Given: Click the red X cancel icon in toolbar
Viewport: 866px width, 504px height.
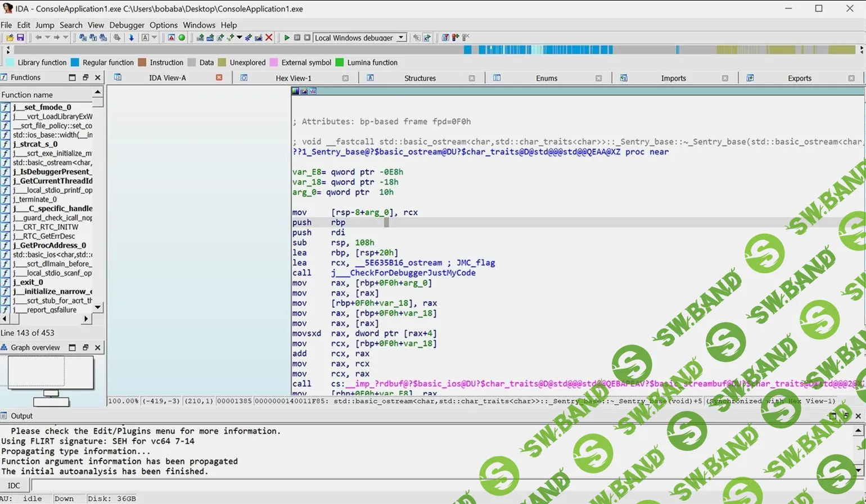Looking at the screenshot, I should coord(269,38).
